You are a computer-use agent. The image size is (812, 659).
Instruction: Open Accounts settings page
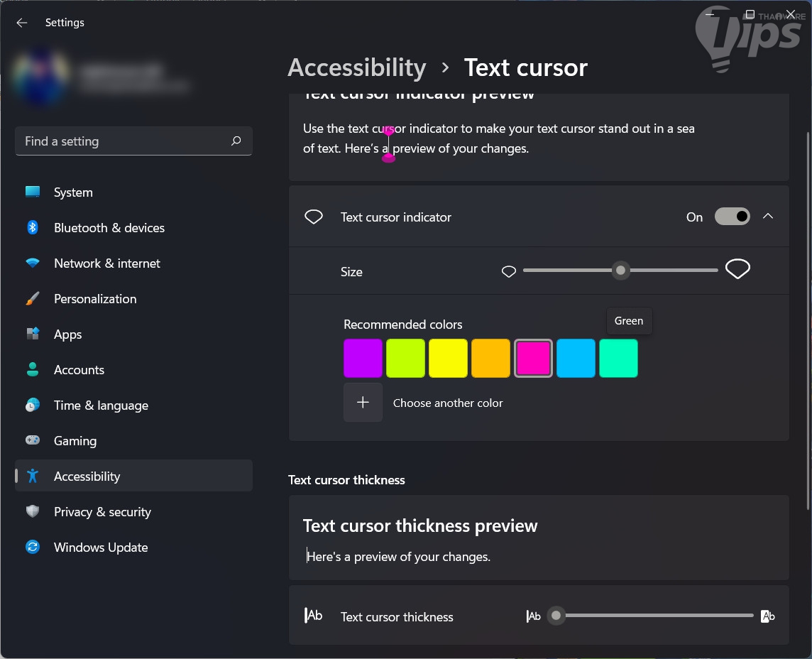point(133,369)
